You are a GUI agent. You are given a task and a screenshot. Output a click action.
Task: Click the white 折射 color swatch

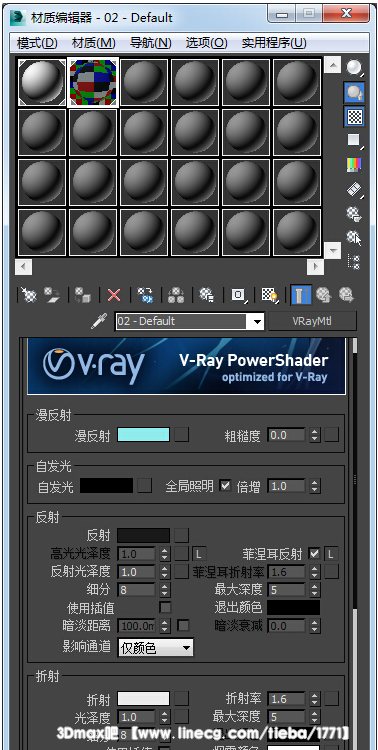[144, 699]
